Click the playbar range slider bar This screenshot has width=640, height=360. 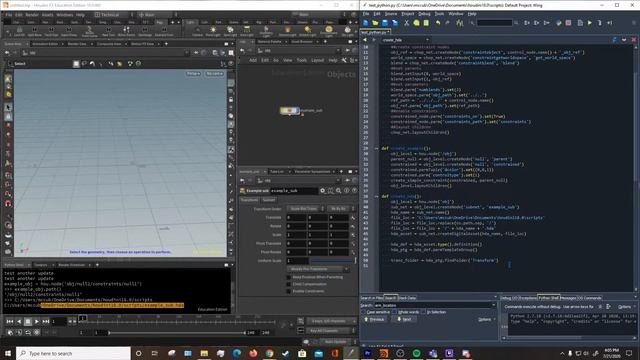177,333
